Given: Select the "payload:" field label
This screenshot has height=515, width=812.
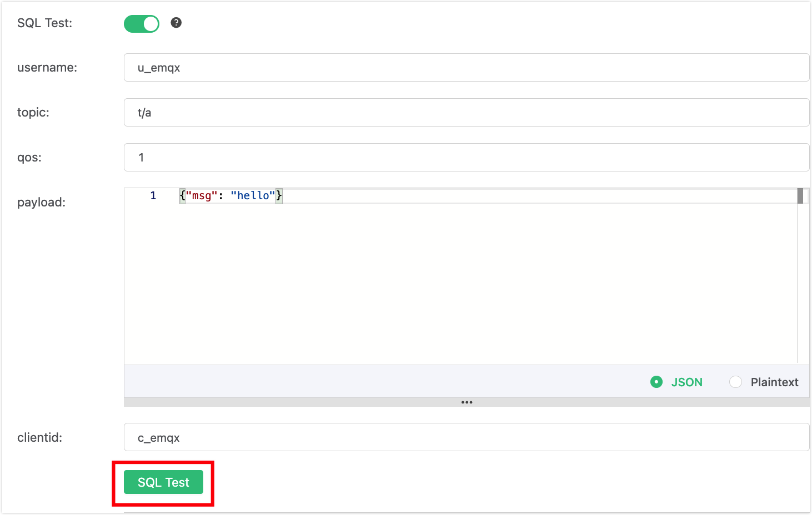Looking at the screenshot, I should pyautogui.click(x=41, y=203).
